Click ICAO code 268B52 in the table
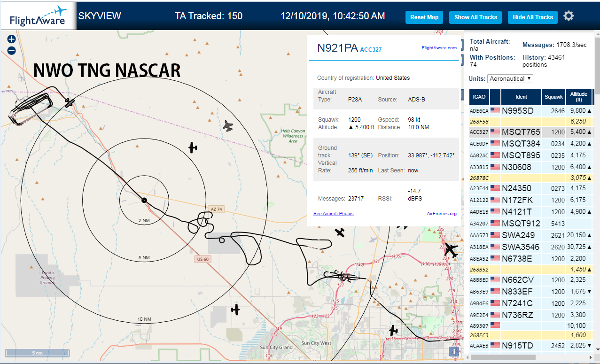Viewport: 600px width, 364px height. (478, 270)
